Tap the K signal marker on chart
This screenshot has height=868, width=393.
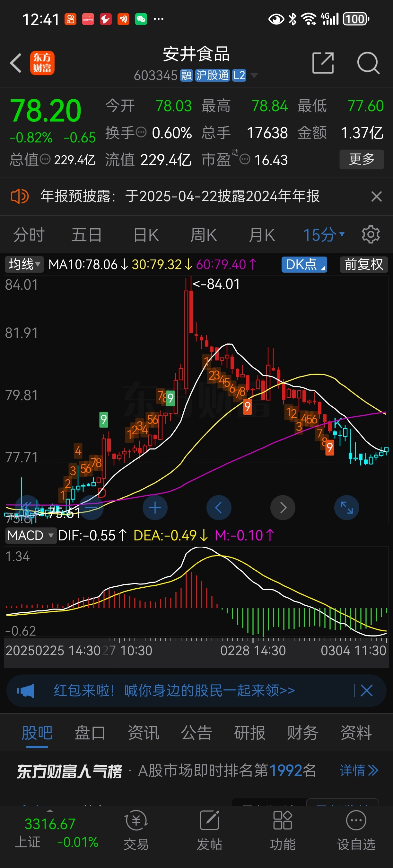click(338, 423)
